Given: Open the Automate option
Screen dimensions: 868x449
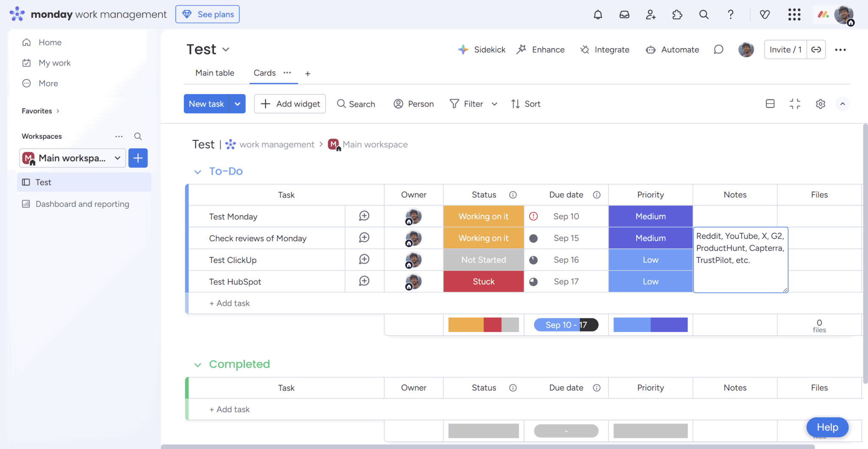Looking at the screenshot, I should coord(672,50).
